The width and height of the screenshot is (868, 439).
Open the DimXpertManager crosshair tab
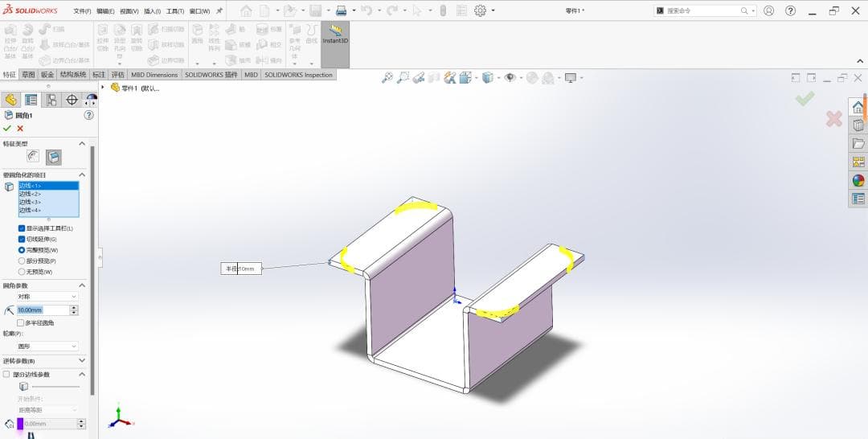pyautogui.click(x=72, y=100)
